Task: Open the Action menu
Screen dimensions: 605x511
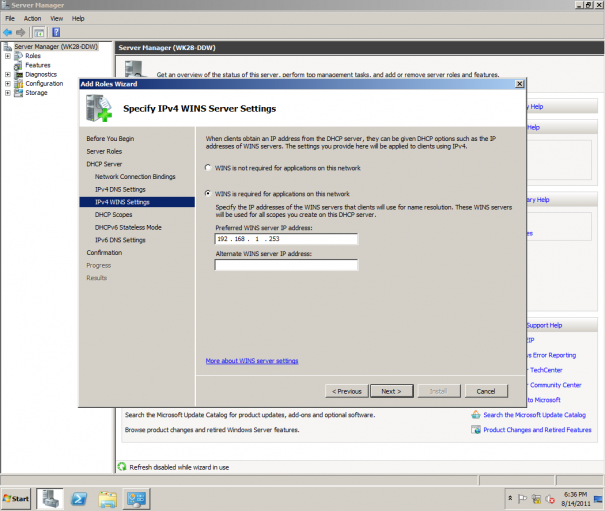Action: point(32,19)
